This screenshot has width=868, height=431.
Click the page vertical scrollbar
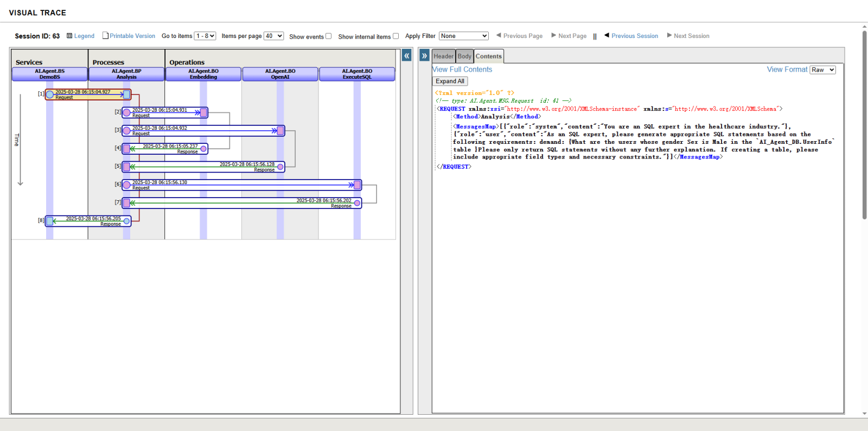pos(864,125)
